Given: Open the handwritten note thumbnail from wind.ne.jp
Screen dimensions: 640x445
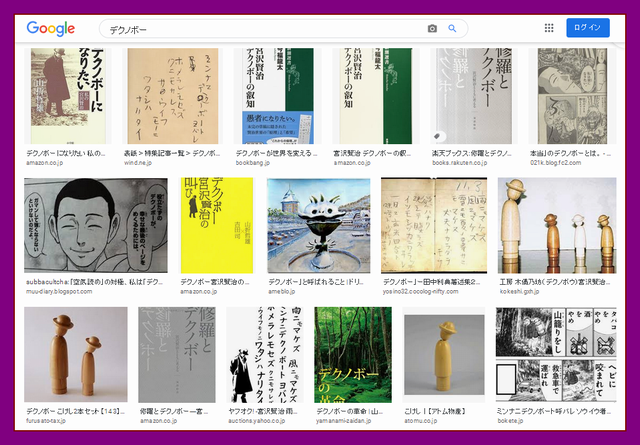Looking at the screenshot, I should 173,96.
